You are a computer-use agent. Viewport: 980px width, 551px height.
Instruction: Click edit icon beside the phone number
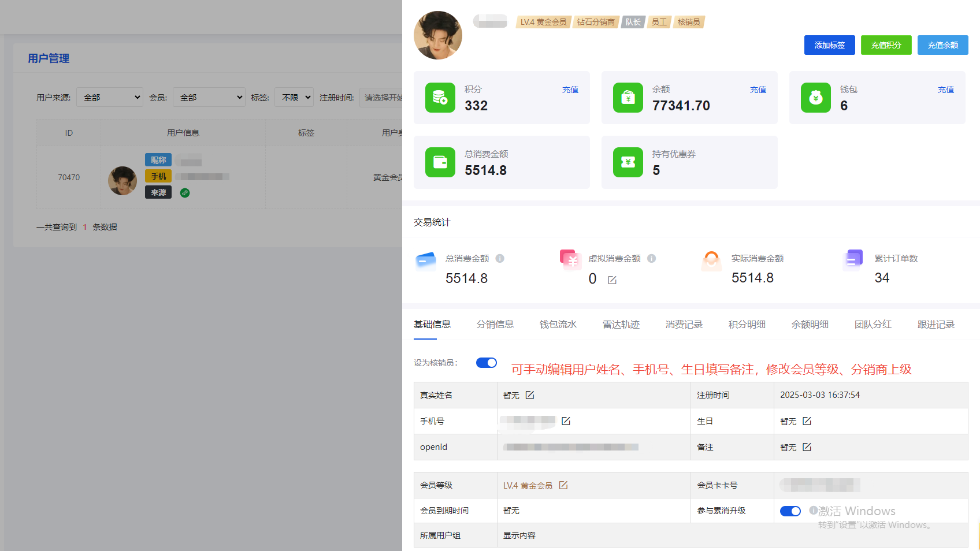tap(566, 421)
